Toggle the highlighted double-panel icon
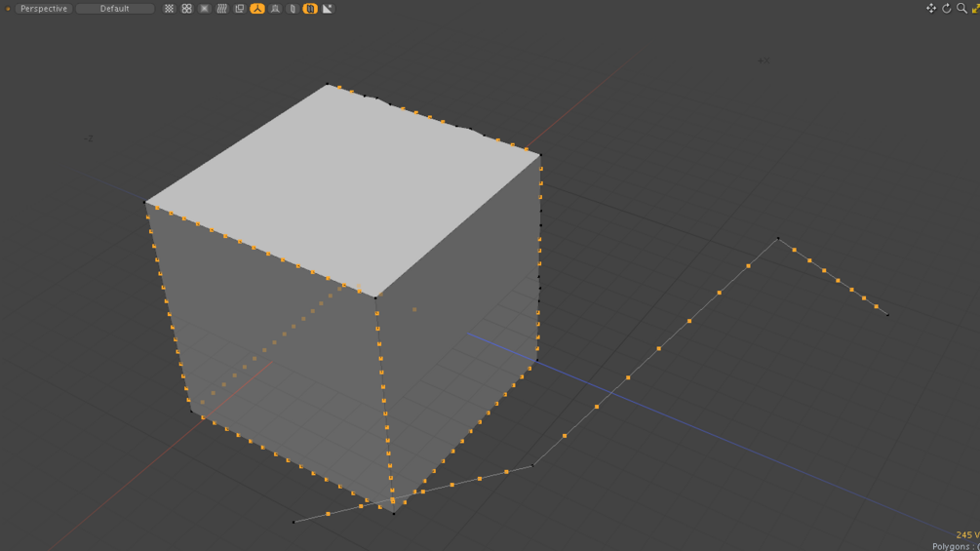The width and height of the screenshot is (980, 551). click(x=310, y=9)
